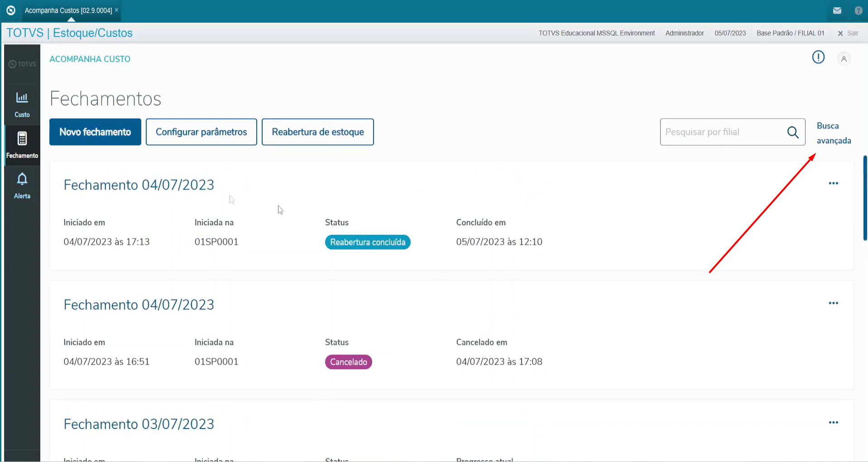This screenshot has height=462, width=868.
Task: Open the Busca avançada link
Action: [x=833, y=133]
